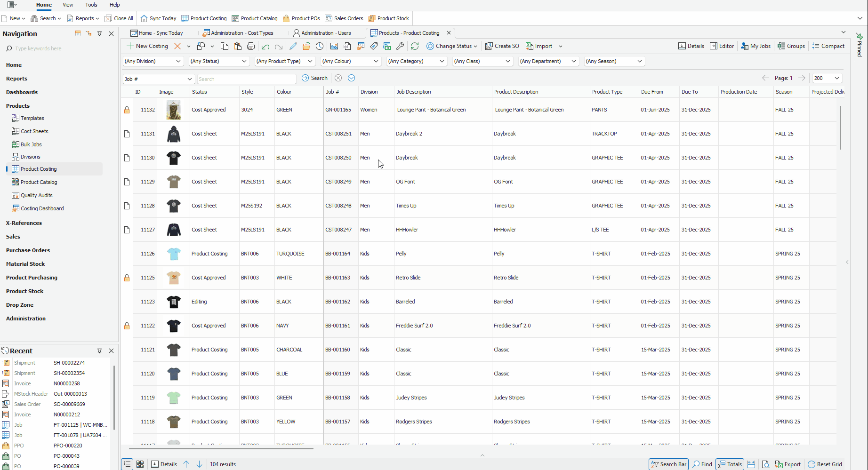
Task: Toggle the Editor panel
Action: point(722,46)
